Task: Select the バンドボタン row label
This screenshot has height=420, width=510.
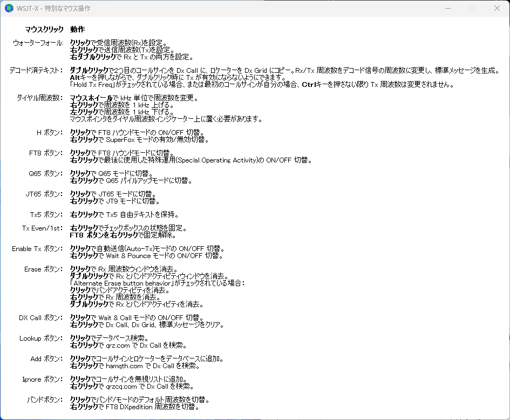Action: pos(45,400)
